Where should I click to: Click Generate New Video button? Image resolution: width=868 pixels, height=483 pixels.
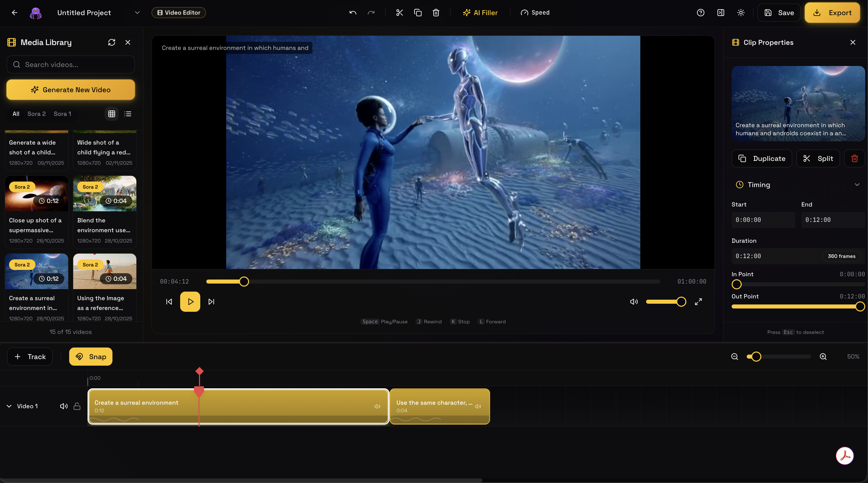click(70, 90)
